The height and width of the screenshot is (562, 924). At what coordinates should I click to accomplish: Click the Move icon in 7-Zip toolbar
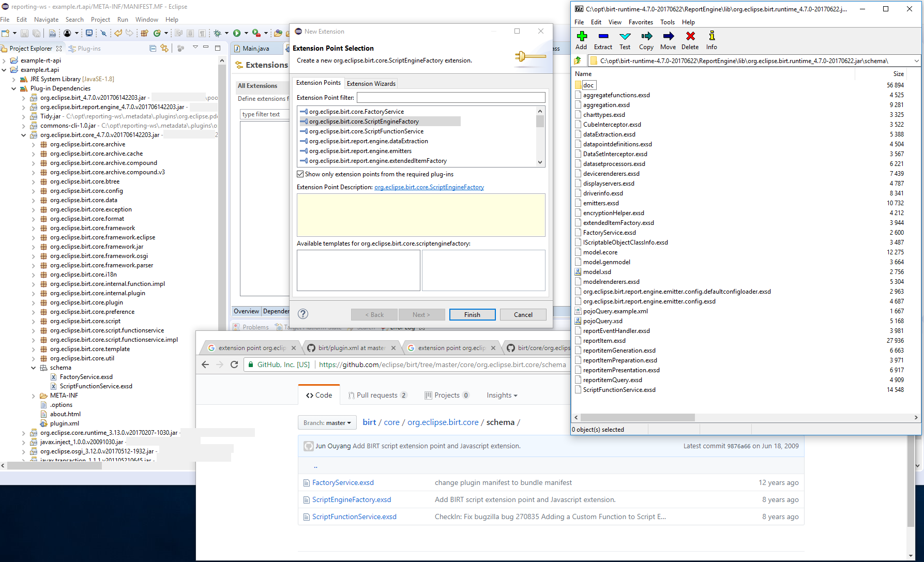pos(668,36)
